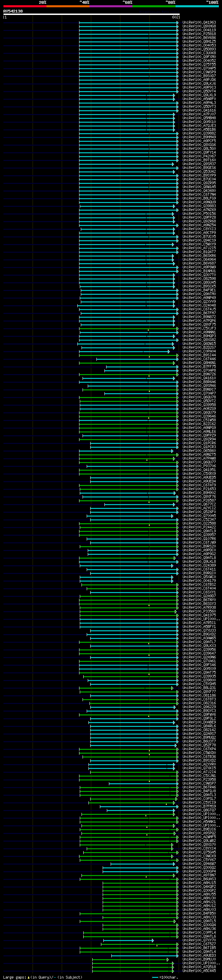Image resolution: width=222 pixels, height=980 pixels.
Task: Open the UniRef100_A8HJ55 entry
Action: [x=199, y=894]
